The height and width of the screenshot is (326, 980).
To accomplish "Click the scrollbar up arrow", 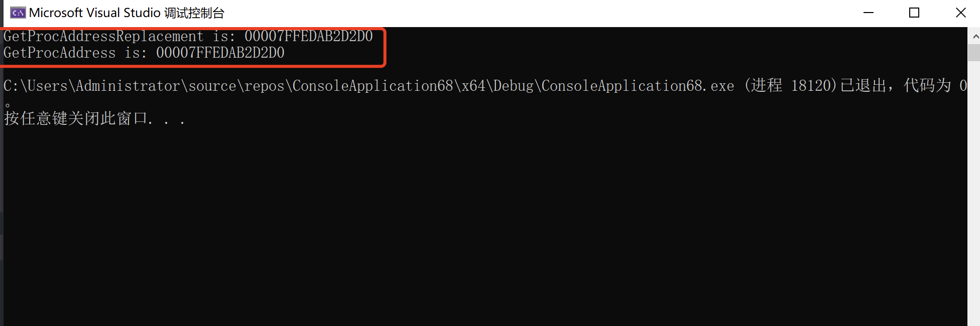I will tap(974, 36).
